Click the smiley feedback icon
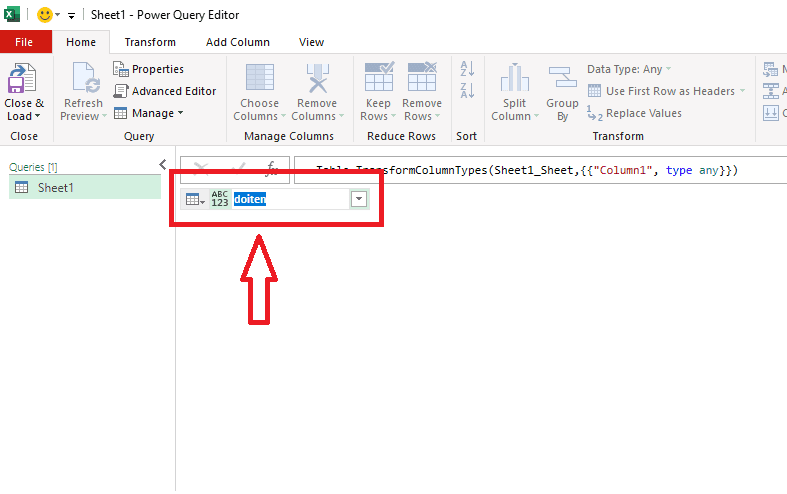 click(x=45, y=15)
